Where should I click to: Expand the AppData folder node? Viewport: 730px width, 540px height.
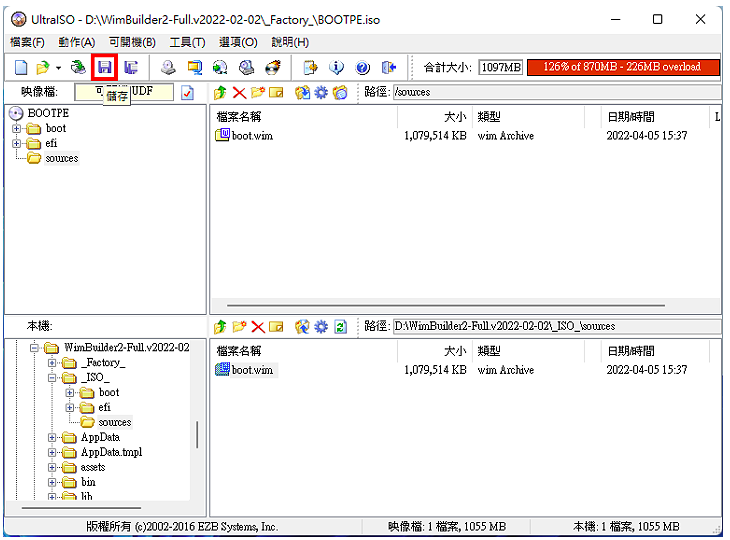pos(52,437)
